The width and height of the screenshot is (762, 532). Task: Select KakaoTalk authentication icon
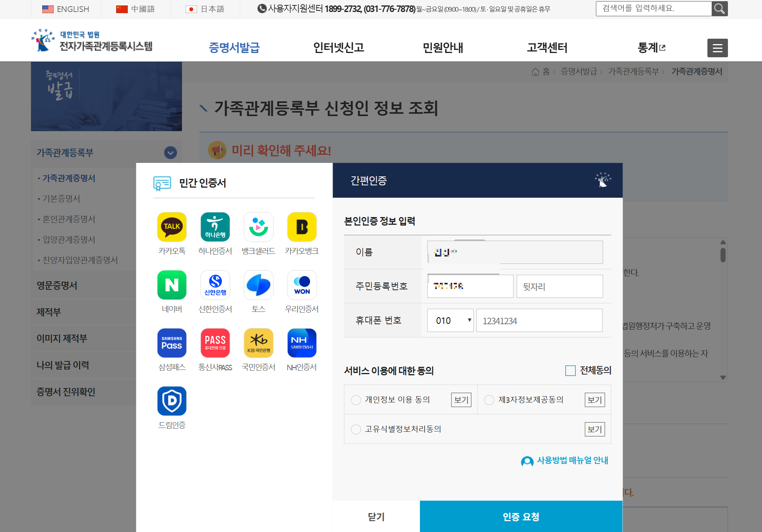(x=172, y=227)
